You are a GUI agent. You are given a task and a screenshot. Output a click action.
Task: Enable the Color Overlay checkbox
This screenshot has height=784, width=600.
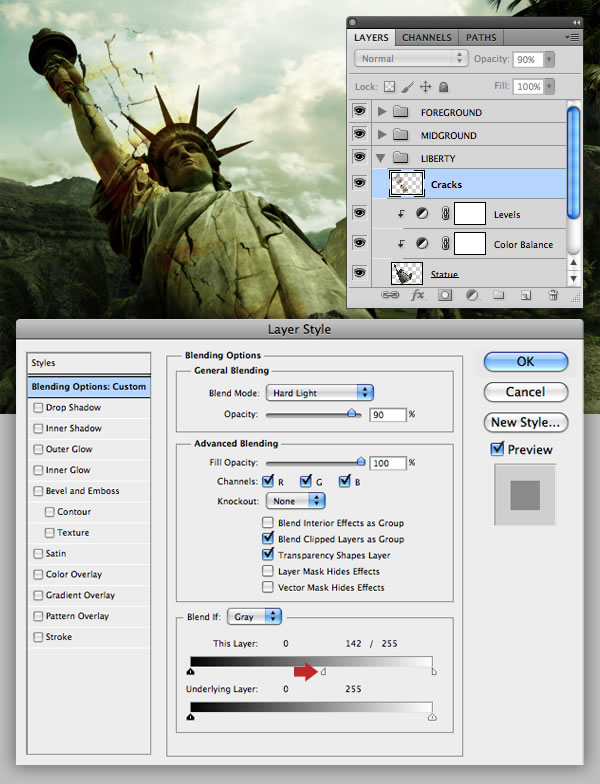38,574
